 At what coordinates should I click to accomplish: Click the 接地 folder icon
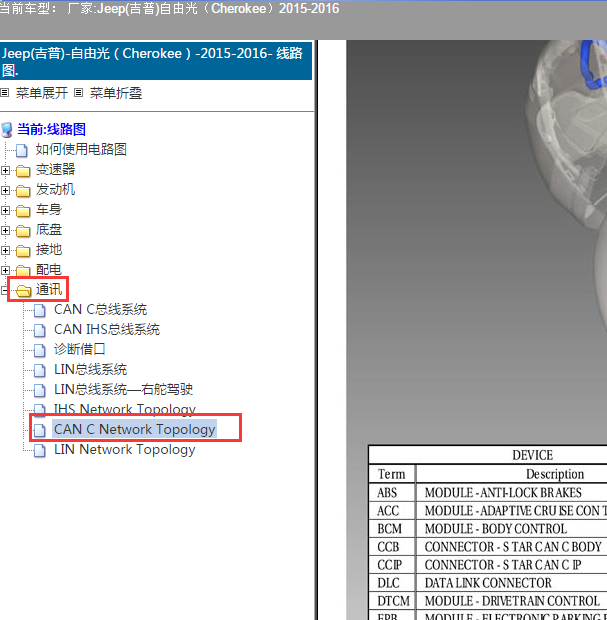pyautogui.click(x=23, y=251)
